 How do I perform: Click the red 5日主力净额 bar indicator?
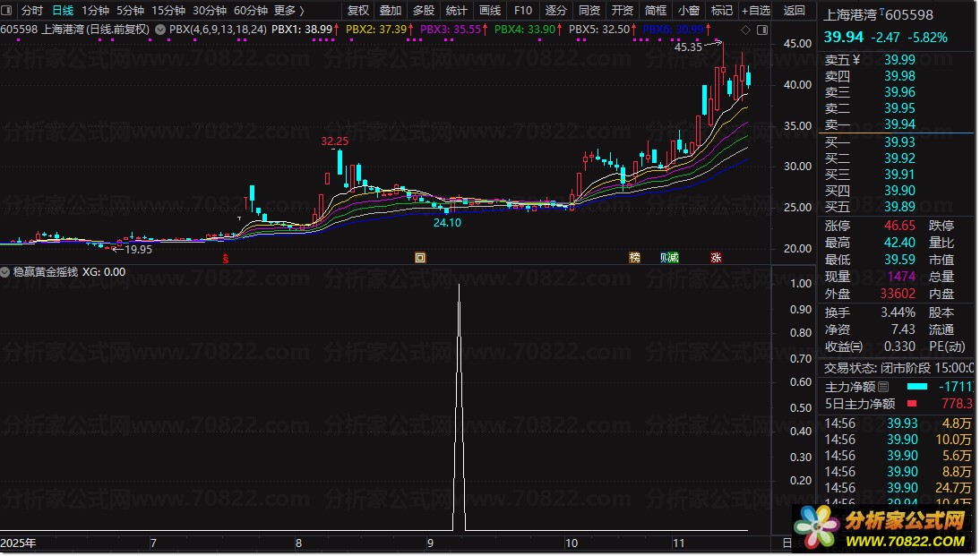pos(912,404)
